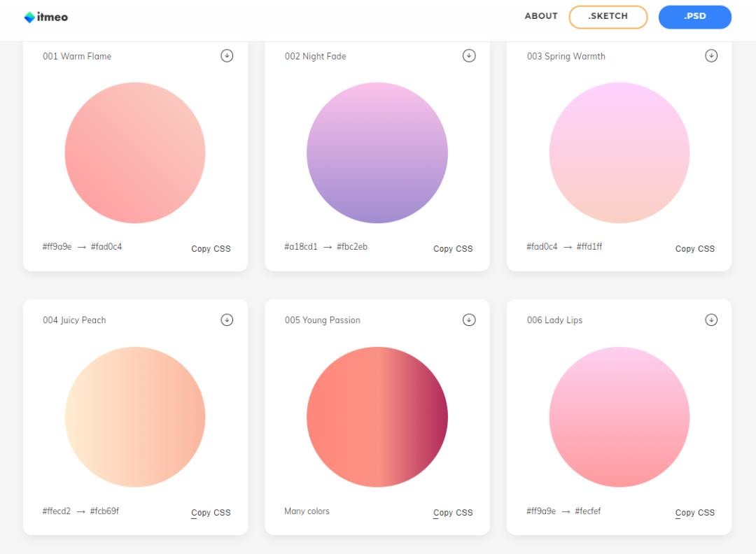
Task: Open the ABOUT page
Action: click(541, 16)
